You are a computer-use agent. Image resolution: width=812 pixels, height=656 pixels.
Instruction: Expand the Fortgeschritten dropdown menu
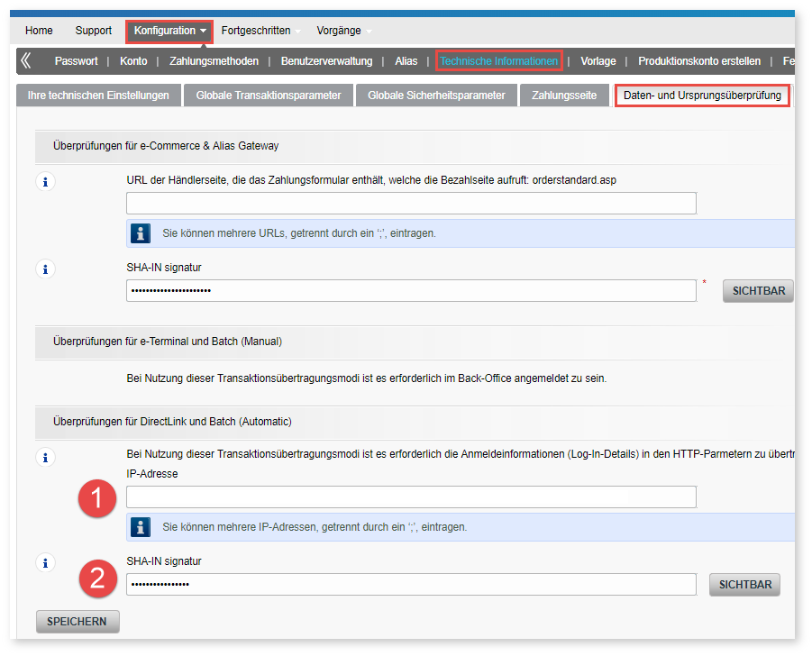pyautogui.click(x=260, y=31)
